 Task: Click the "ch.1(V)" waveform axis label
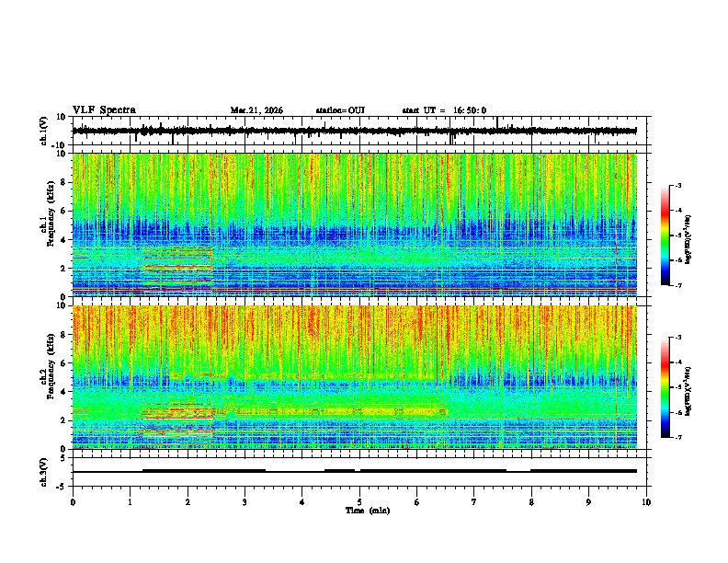(44, 131)
